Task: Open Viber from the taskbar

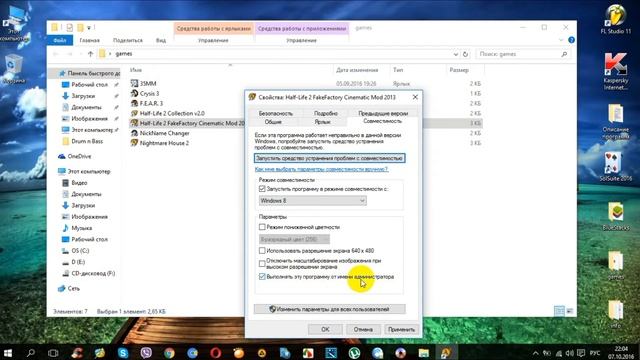Action: pos(146,353)
